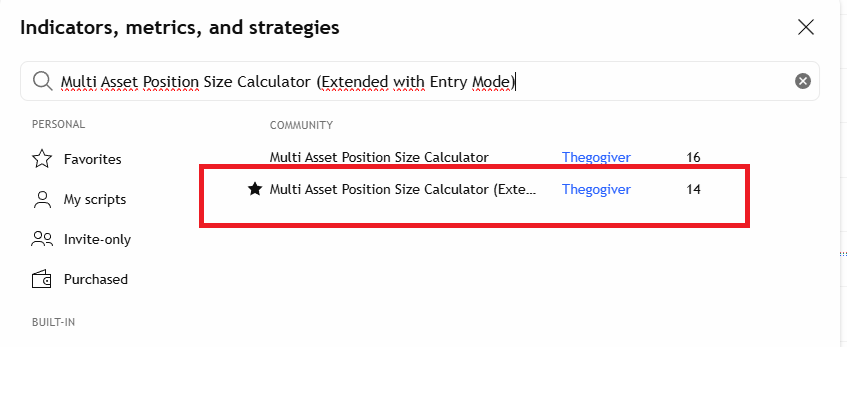Toggle favorite star on Extended calculator result

click(x=255, y=189)
